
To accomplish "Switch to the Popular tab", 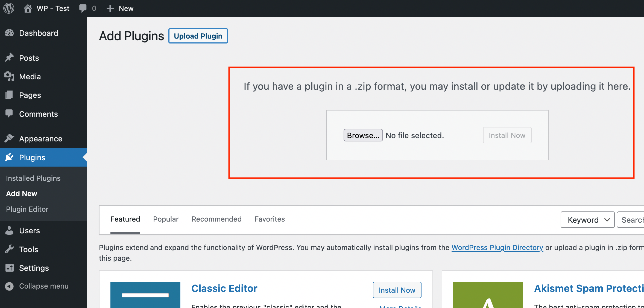I will [x=166, y=219].
